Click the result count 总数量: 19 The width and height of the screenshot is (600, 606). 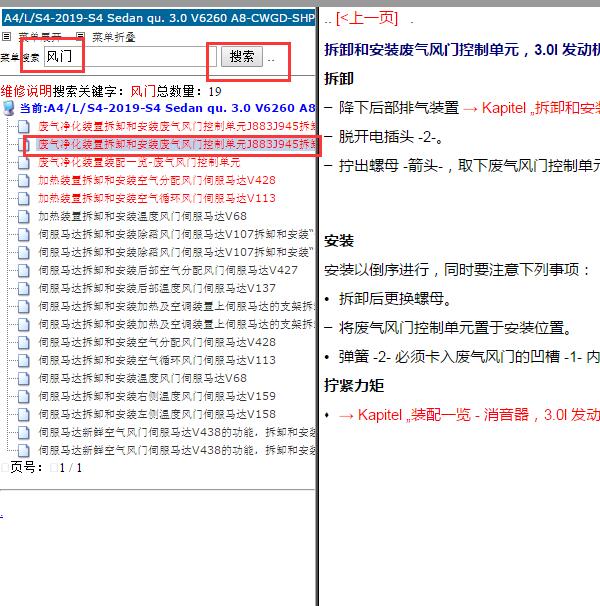(x=189, y=92)
